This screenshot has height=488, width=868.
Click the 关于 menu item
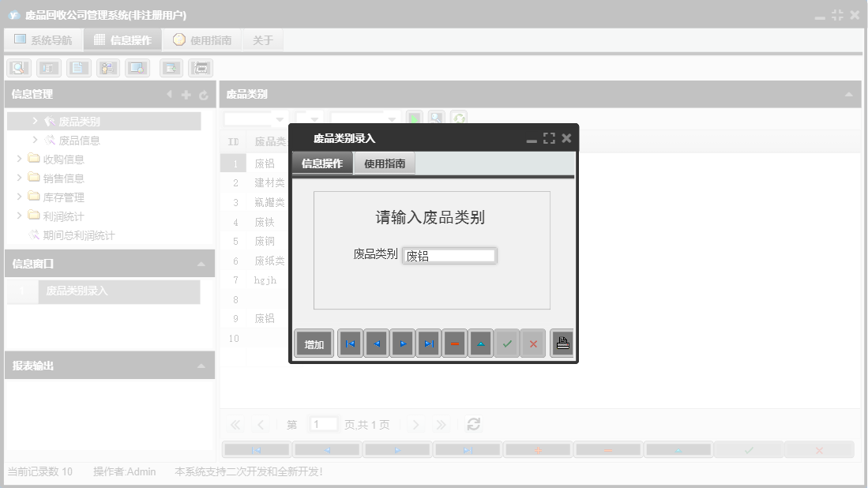[262, 39]
